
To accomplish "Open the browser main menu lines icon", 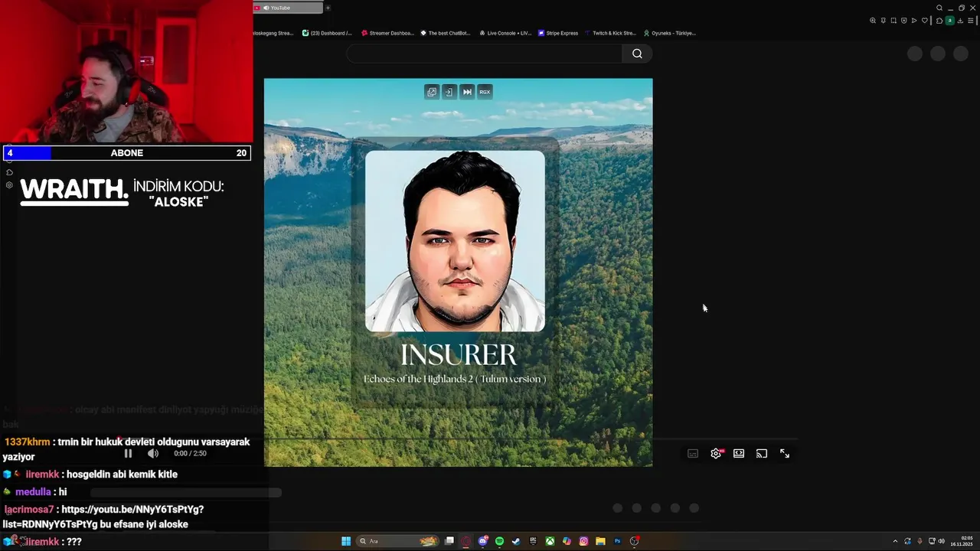I will point(971,21).
